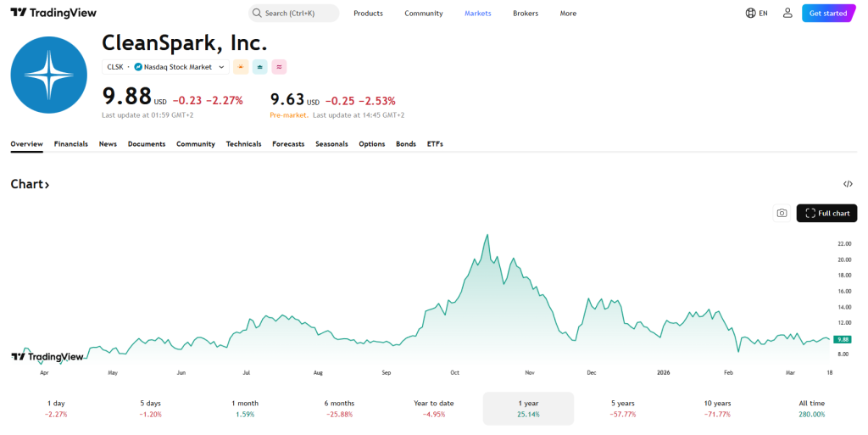Image resolution: width=868 pixels, height=435 pixels.
Task: Click the 22.00 price axis label
Action: coord(844,244)
